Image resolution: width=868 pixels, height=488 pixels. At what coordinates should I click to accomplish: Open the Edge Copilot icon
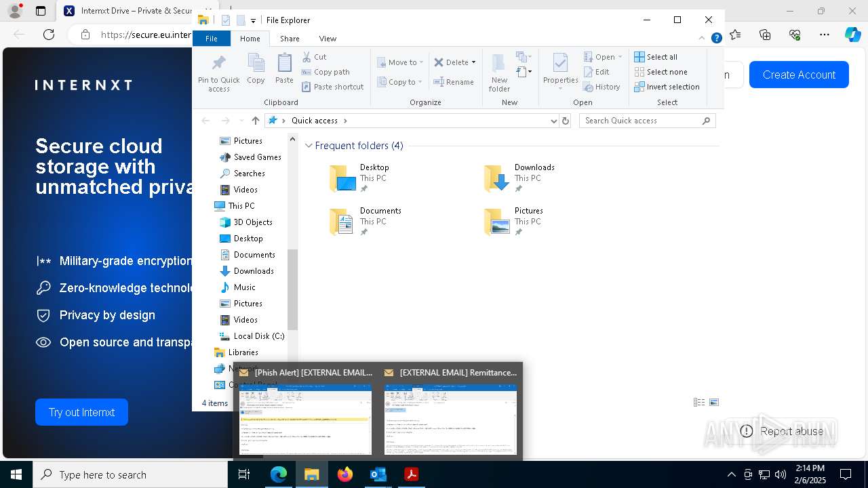tap(853, 35)
